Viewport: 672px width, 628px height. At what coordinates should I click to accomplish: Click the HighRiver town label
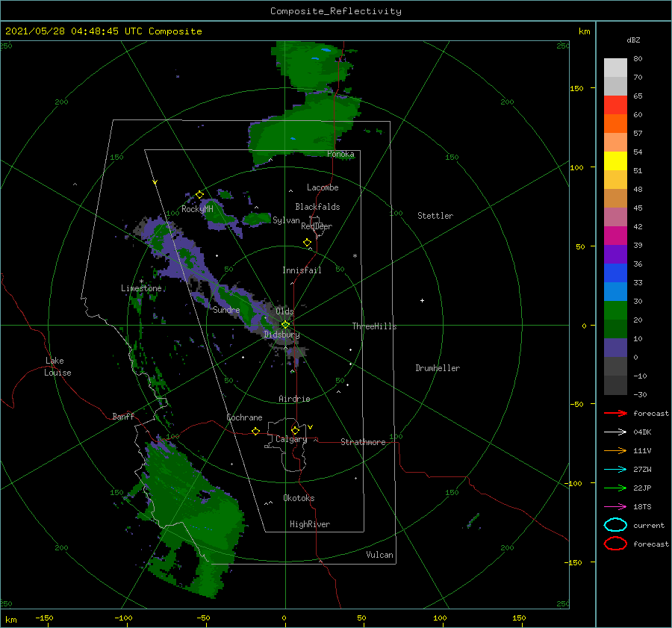pos(310,524)
